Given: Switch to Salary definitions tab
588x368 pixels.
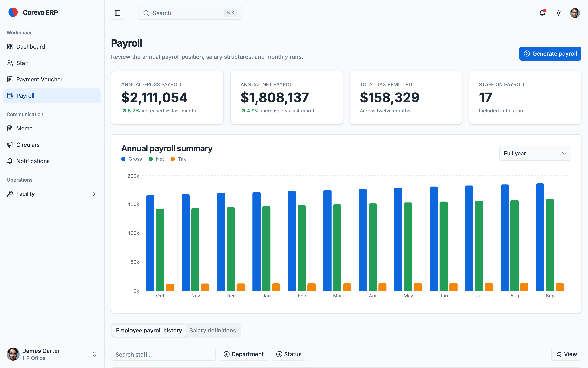Looking at the screenshot, I should pos(213,330).
